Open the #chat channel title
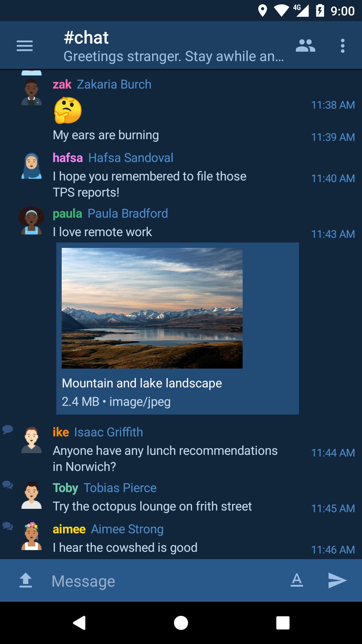The height and width of the screenshot is (644, 362). 86,38
